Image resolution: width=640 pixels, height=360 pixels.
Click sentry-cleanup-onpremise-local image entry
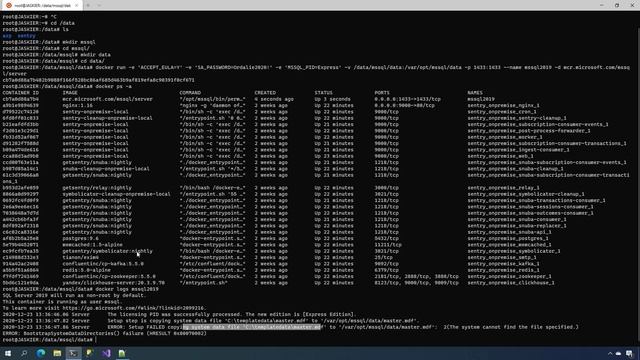pos(107,118)
